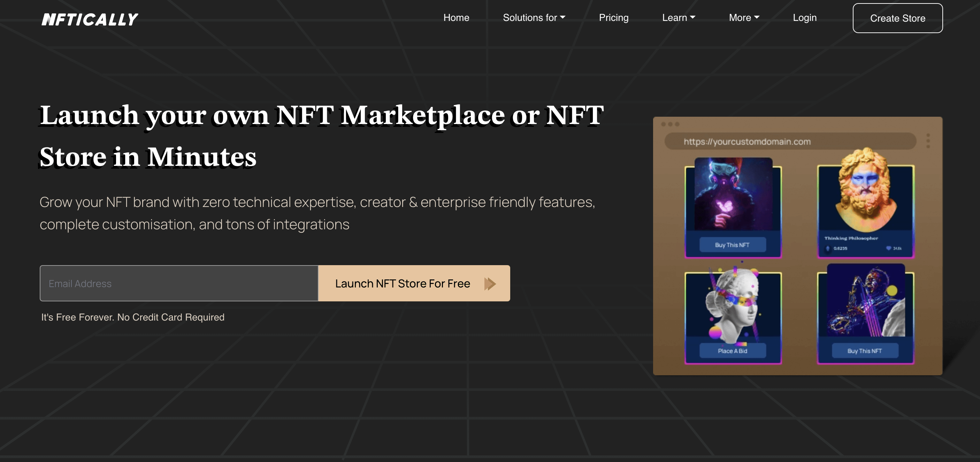The height and width of the screenshot is (462, 980).
Task: Click the arrow icon on Launch button
Action: click(x=490, y=284)
